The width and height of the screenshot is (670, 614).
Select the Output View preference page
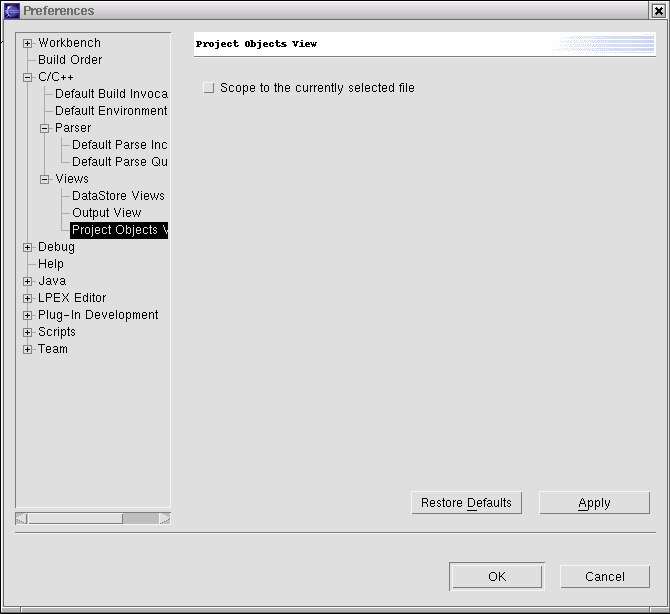click(x=106, y=213)
